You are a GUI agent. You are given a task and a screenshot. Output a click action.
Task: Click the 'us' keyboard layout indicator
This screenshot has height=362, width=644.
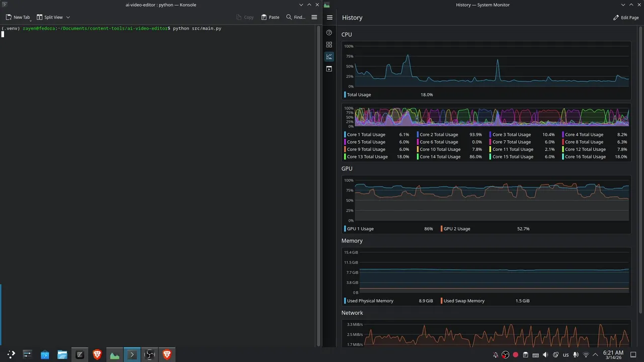point(566,355)
